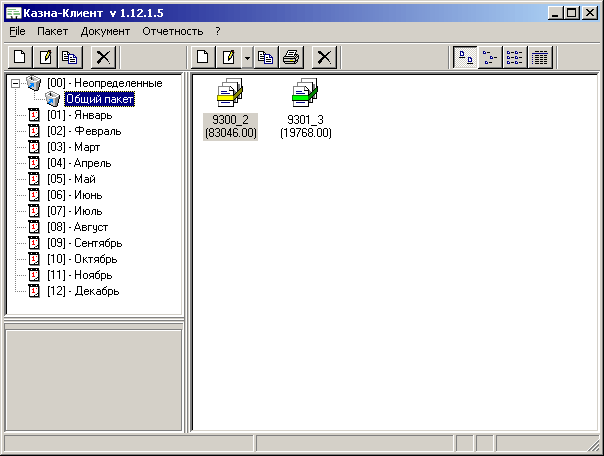Click the print document icon
This screenshot has width=604, height=456.
pos(291,57)
